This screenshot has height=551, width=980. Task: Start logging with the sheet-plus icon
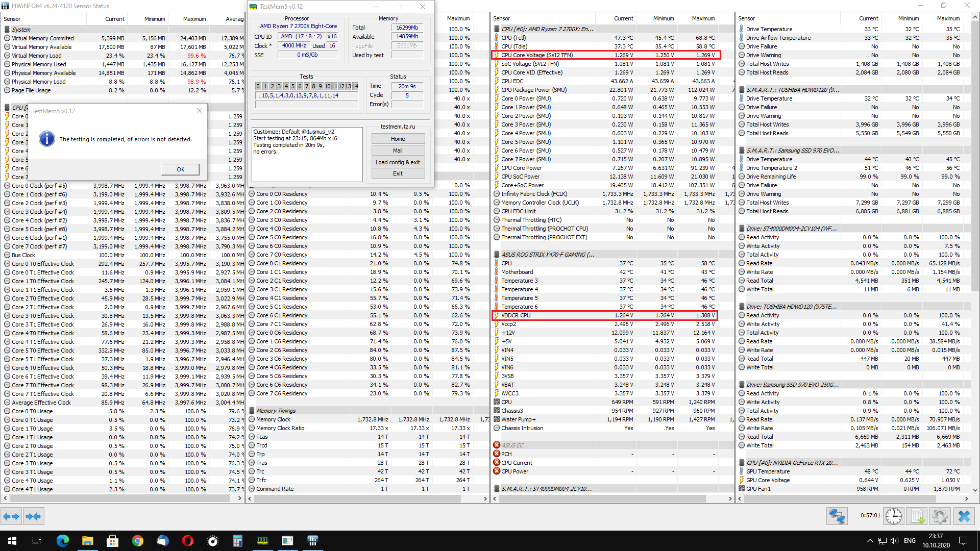(x=917, y=516)
